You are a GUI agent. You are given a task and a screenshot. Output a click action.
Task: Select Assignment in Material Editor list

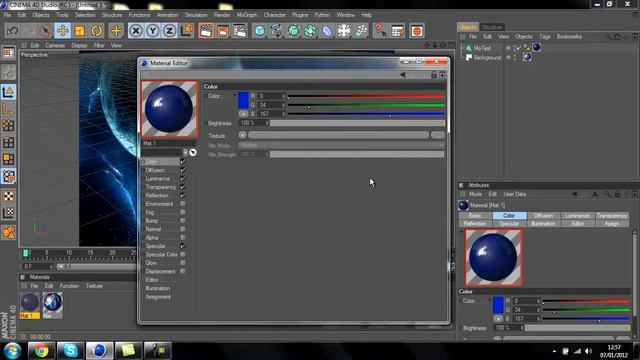pyautogui.click(x=158, y=297)
